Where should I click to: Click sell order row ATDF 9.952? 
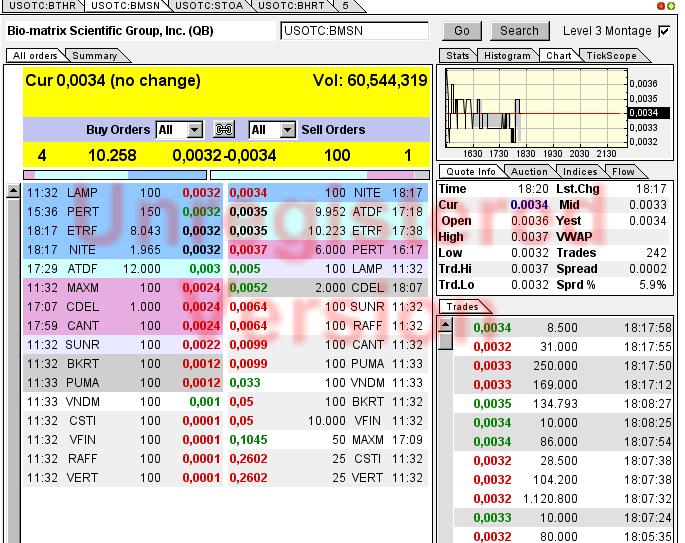pyautogui.click(x=328, y=212)
